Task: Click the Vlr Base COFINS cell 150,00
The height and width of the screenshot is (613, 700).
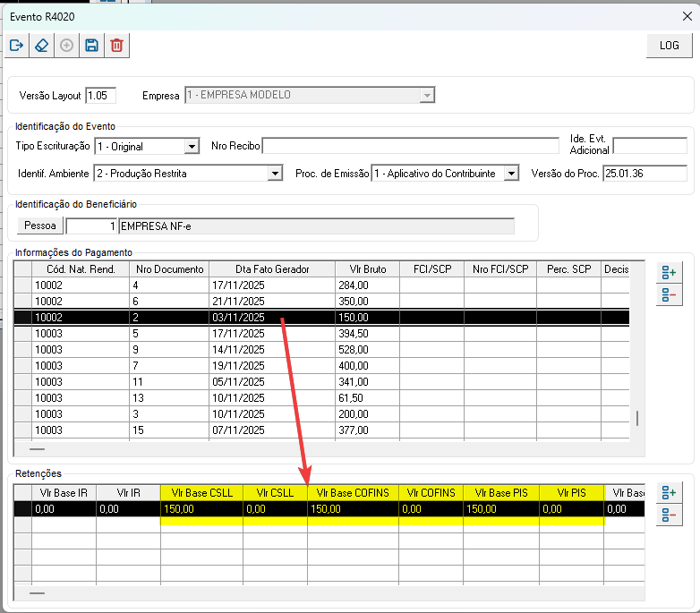Action: (x=353, y=509)
